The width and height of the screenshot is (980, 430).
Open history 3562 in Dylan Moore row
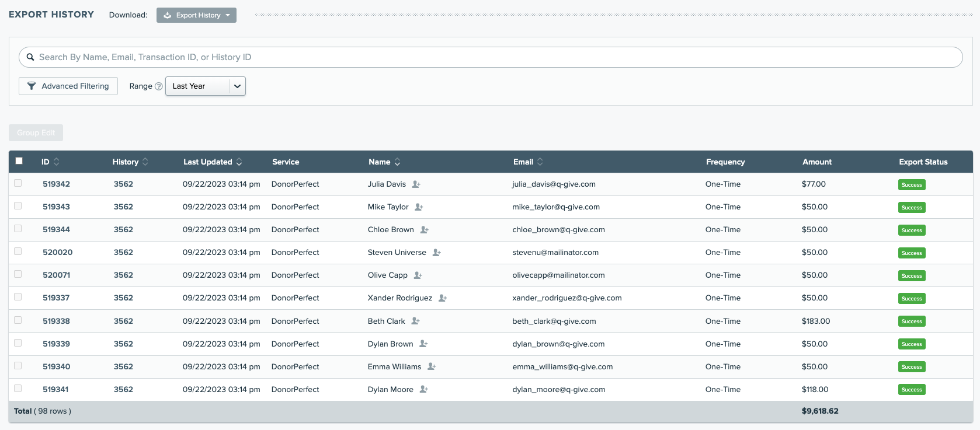click(x=123, y=390)
